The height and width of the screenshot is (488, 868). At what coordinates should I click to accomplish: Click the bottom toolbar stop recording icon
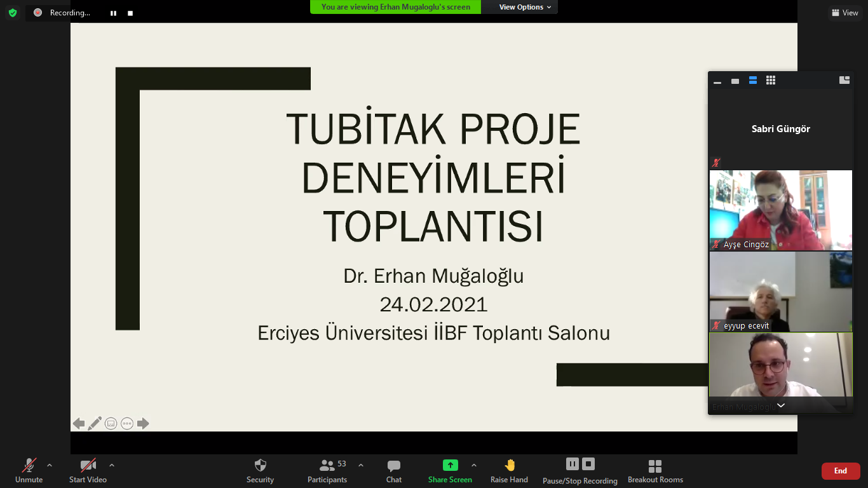pyautogui.click(x=588, y=464)
